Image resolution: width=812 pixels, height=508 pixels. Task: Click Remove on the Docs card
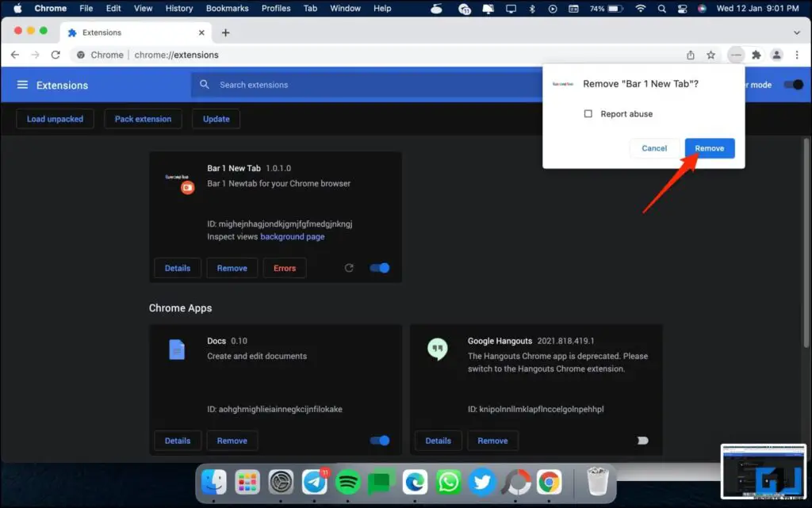(x=232, y=441)
